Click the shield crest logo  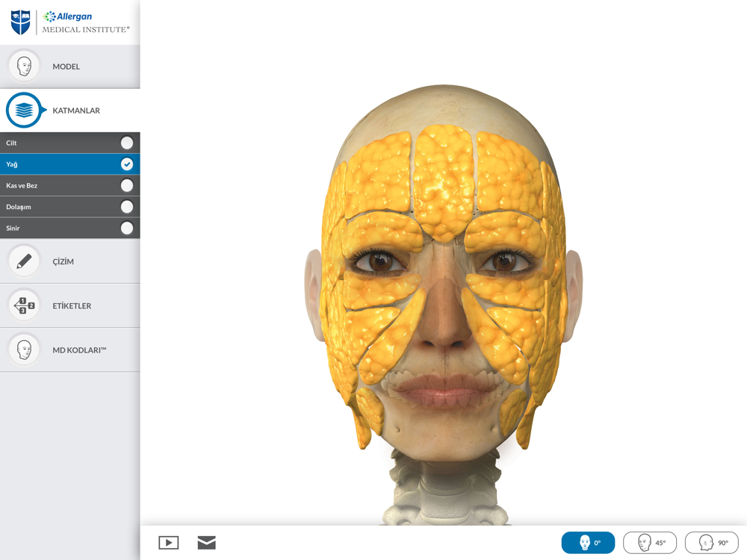(20, 22)
